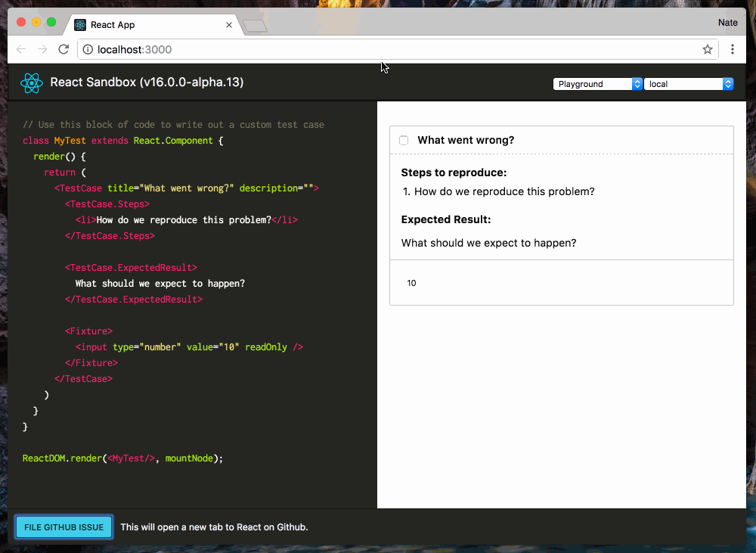Click the site info icon in address bar
The height and width of the screenshot is (553, 756).
coord(88,49)
